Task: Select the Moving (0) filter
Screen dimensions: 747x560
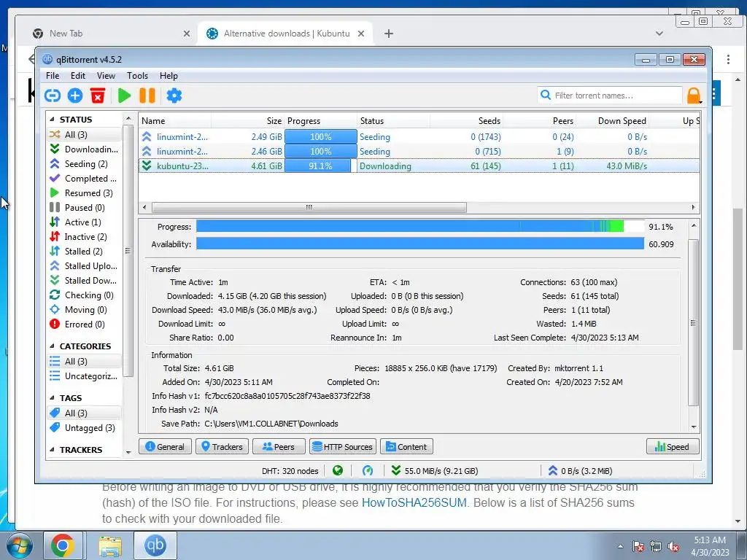Action: point(85,309)
